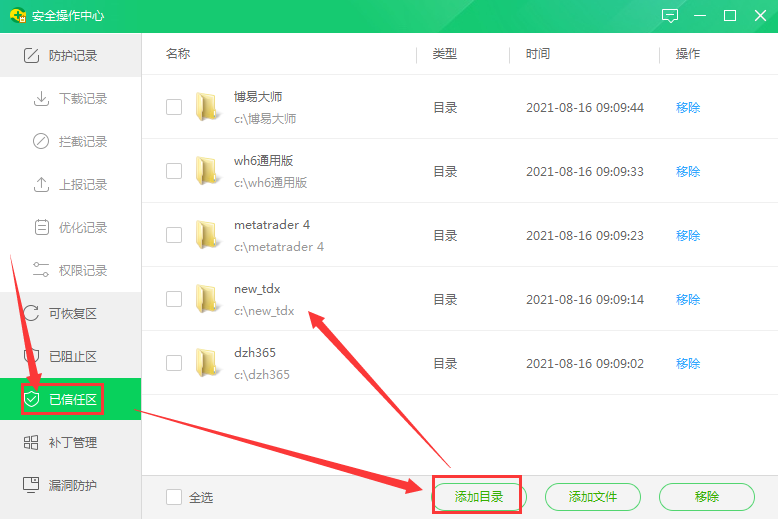The width and height of the screenshot is (778, 519).
Task: Open the 漏洞防护 section
Action: (x=70, y=485)
